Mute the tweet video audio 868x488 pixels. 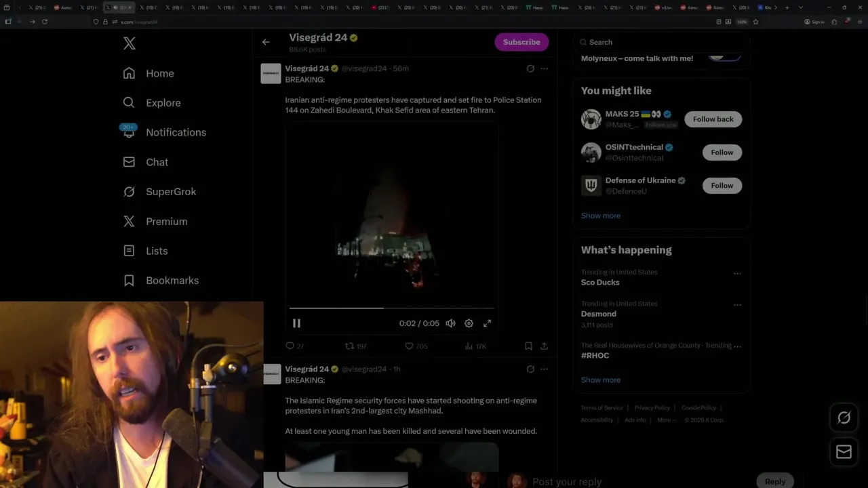tap(450, 323)
